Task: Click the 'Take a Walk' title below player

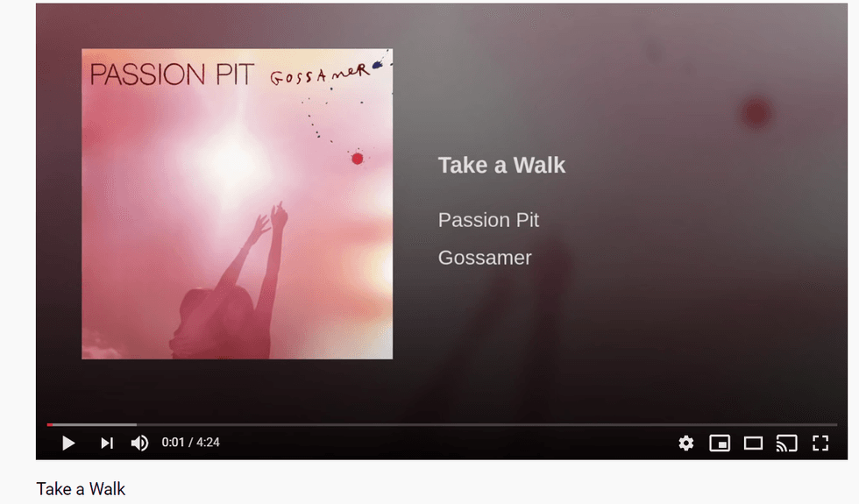Action: [x=81, y=489]
